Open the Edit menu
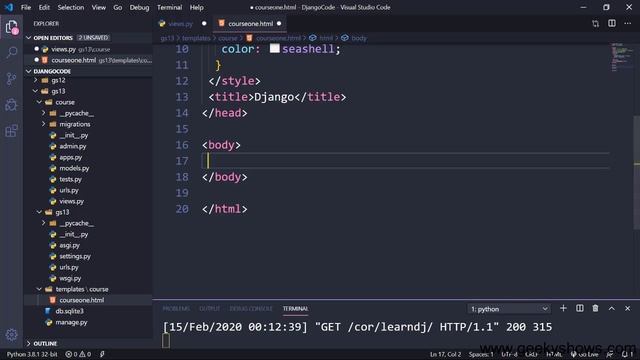Viewport: 640px width, 360px height. [x=44, y=7]
